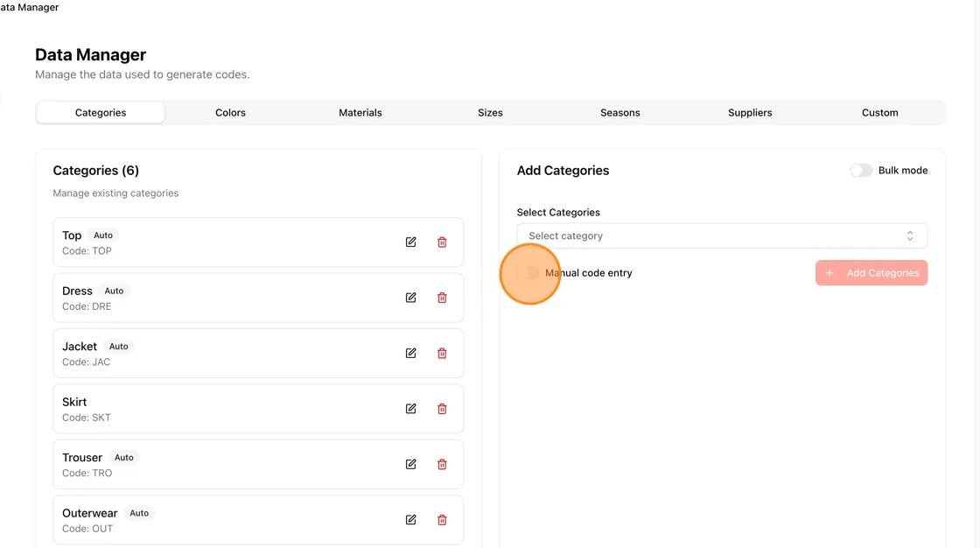Screen dimensions: 980x548
Task: Click the 'Code: JAC' text
Action: [87, 362]
